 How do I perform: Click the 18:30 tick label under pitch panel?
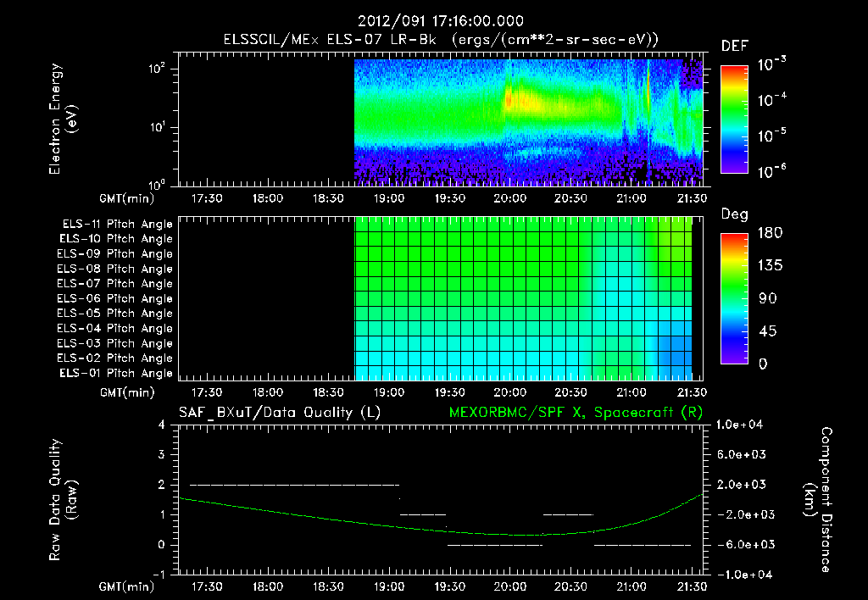tap(328, 392)
